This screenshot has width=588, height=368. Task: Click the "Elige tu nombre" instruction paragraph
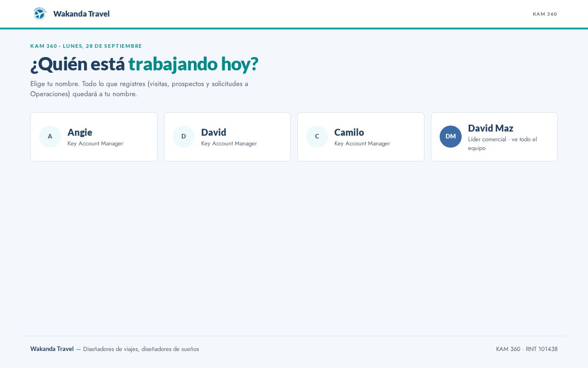point(139,89)
